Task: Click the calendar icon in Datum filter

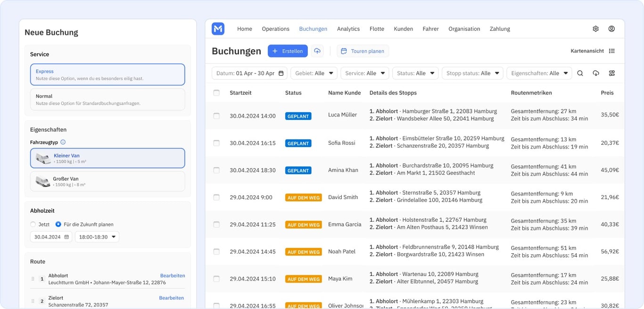Action: 281,73
